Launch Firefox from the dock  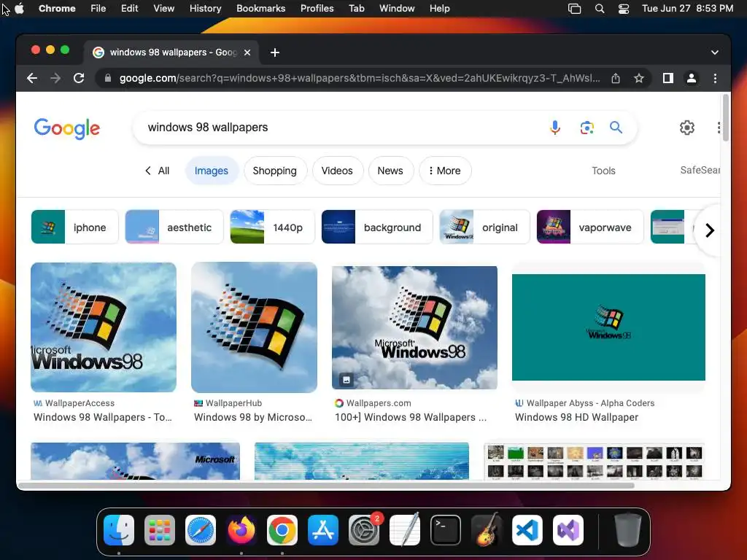(241, 530)
